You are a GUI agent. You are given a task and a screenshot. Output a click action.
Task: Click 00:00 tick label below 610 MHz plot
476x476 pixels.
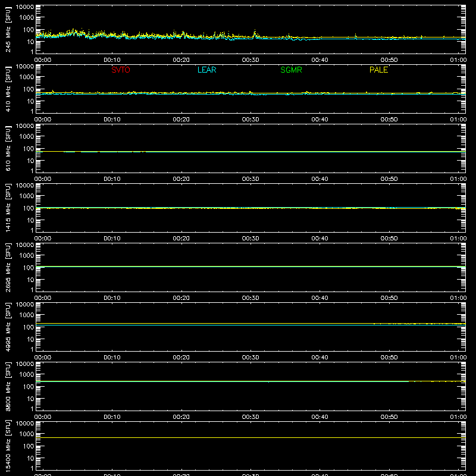(x=43, y=179)
